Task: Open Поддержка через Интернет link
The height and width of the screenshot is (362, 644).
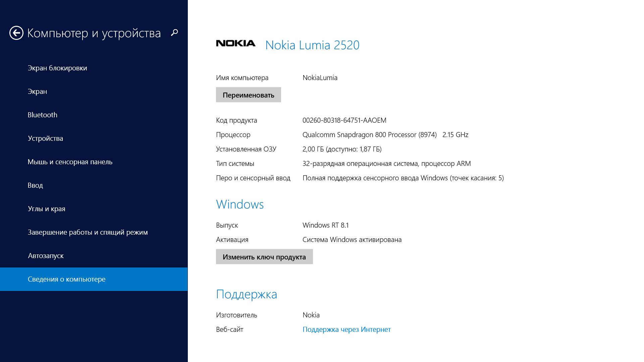Action: click(346, 329)
